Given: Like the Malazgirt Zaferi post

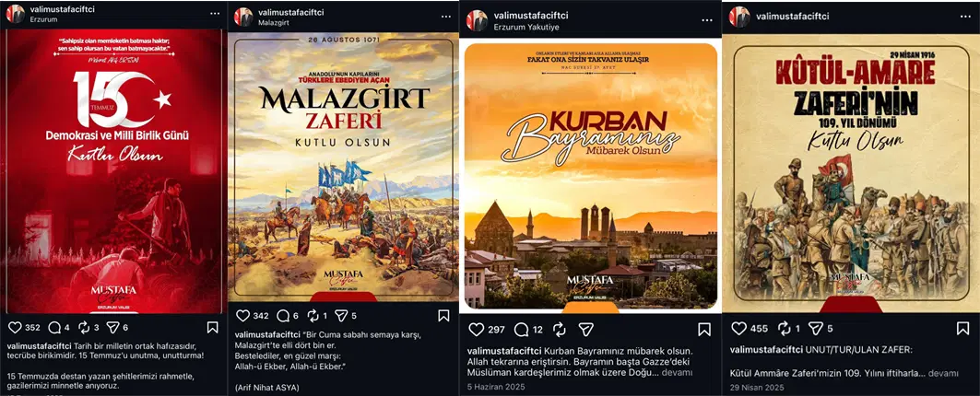Looking at the screenshot, I should (x=242, y=316).
